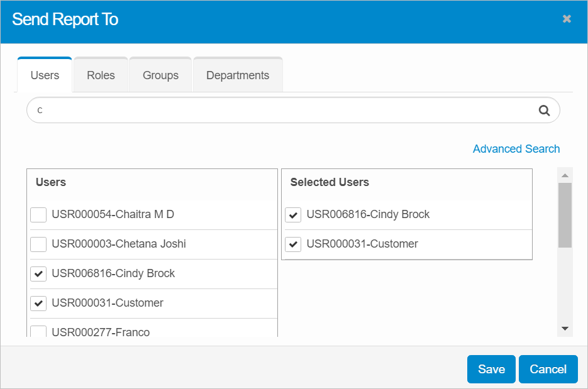The height and width of the screenshot is (389, 588).
Task: Click inside the user search field
Action: tap(277, 111)
